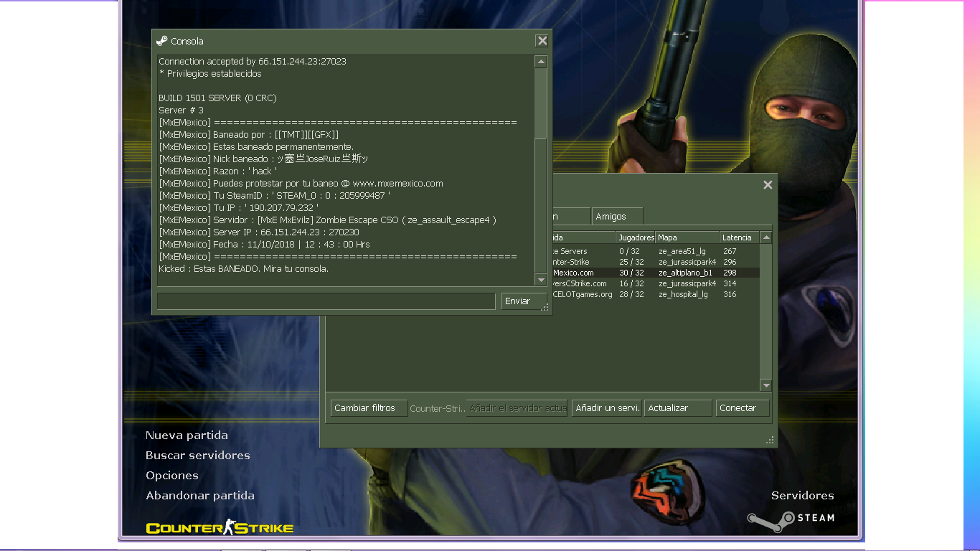
Task: Click the Server IP console line
Action: 259,232
